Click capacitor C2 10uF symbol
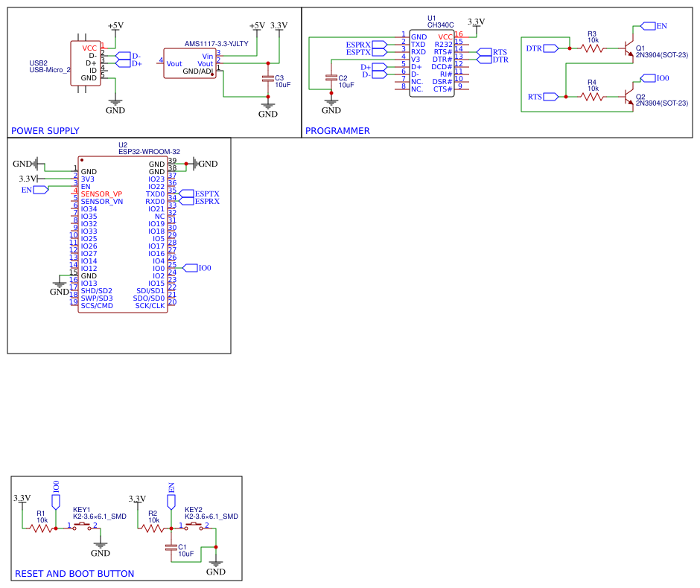Screen dimensions: 700x588 pyautogui.click(x=331, y=77)
